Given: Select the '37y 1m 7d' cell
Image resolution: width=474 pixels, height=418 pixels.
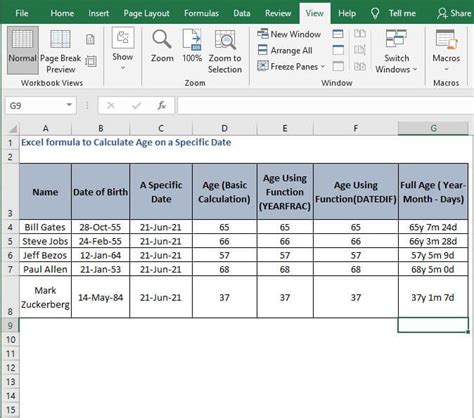Looking at the screenshot, I should 433,297.
